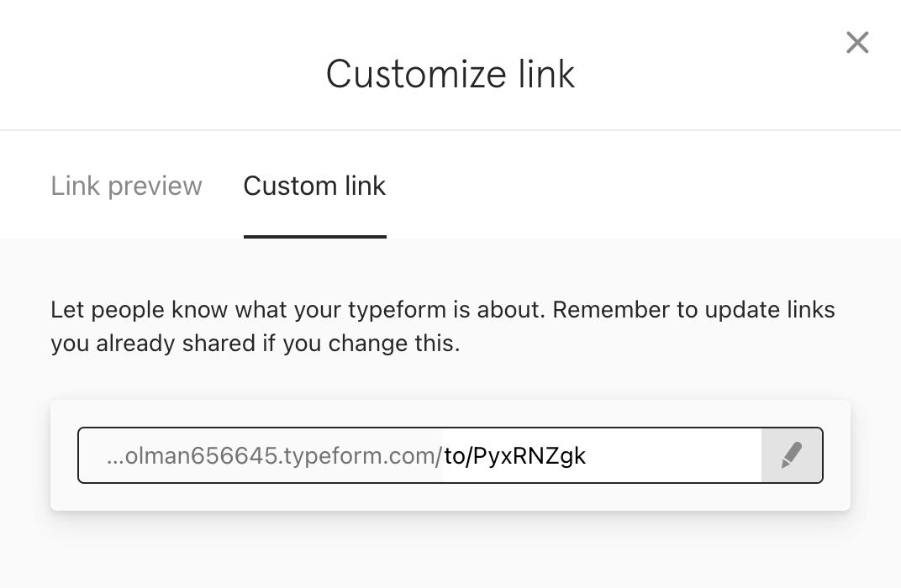Click the word 'link' in the title
Screen dimensions: 901x588
coord(546,74)
